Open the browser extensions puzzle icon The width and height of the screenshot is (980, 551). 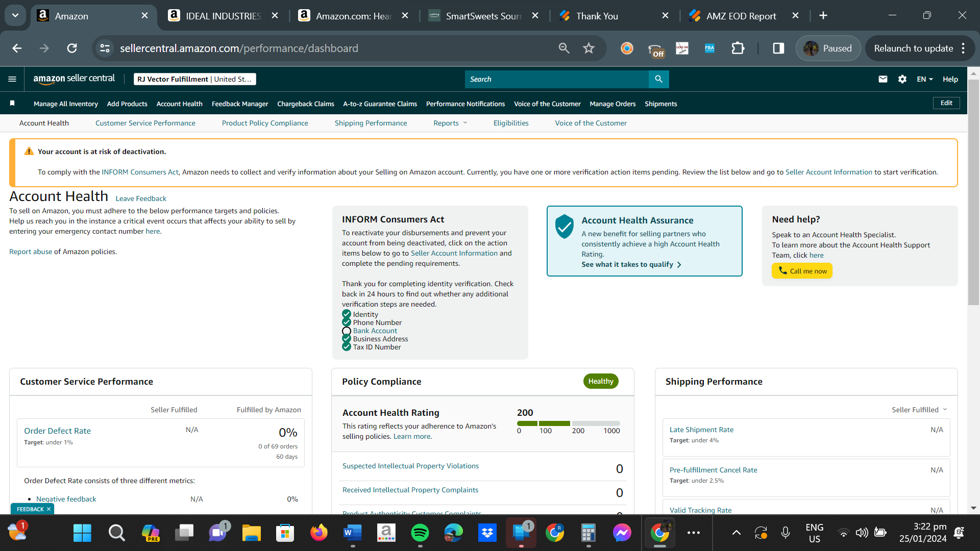pos(738,48)
